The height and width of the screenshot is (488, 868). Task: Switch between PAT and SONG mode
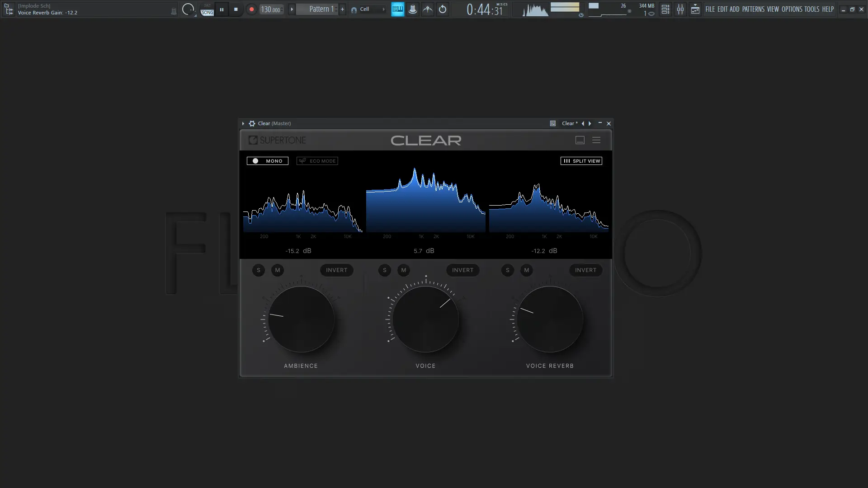pos(207,9)
